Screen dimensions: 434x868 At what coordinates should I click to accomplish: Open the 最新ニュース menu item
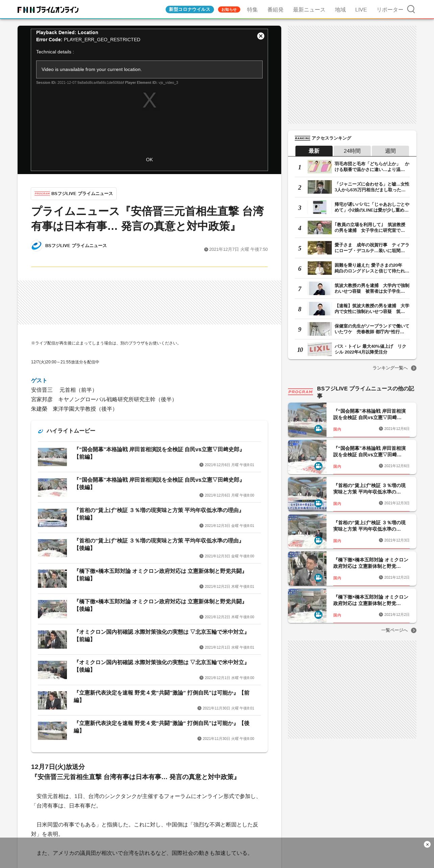coord(309,9)
